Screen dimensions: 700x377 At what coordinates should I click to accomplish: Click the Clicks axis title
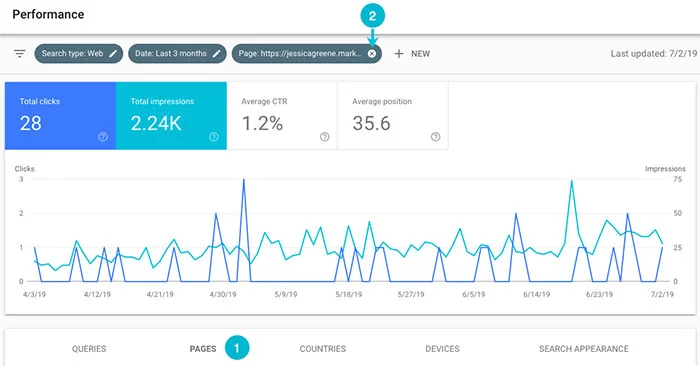pyautogui.click(x=25, y=169)
